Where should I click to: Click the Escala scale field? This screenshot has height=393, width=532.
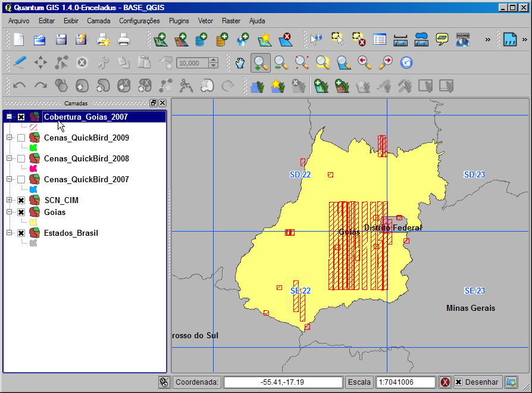406,382
